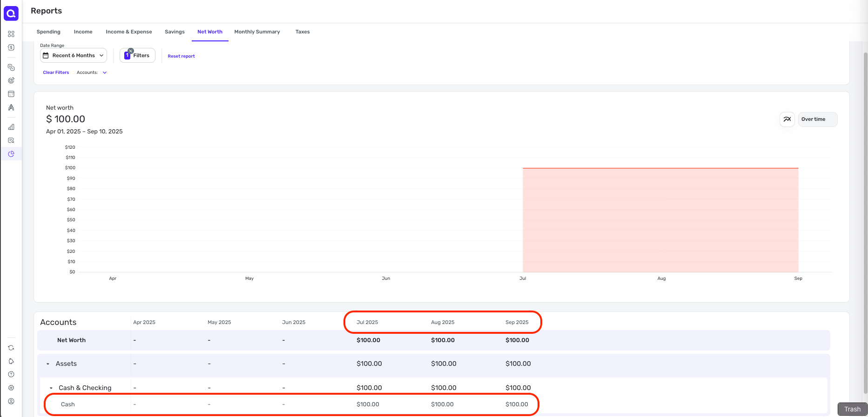
Task: Click the Cash & Checking value for Jul 2025
Action: (x=369, y=388)
